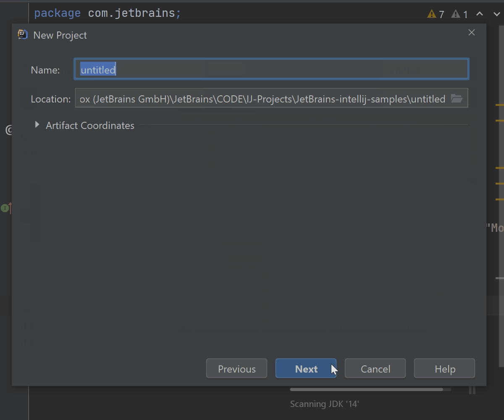
Task: Cancel the New Project dialog
Action: coord(375,368)
